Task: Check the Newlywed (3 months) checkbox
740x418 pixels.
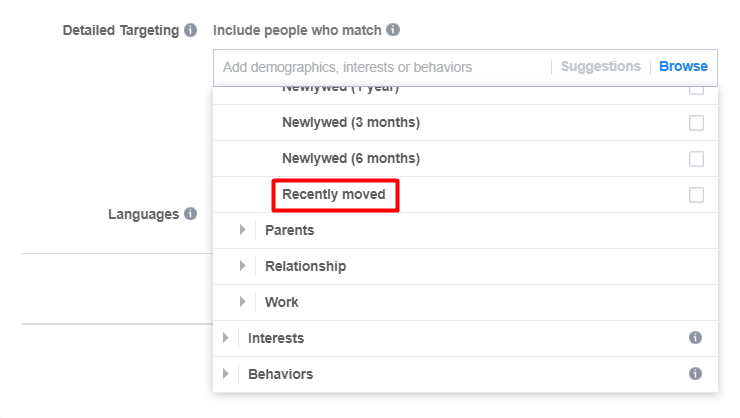Action: pyautogui.click(x=696, y=123)
